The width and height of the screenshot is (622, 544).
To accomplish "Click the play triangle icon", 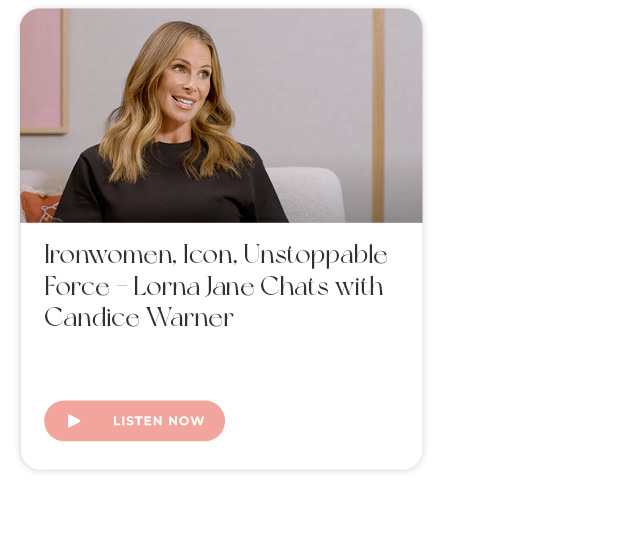I will [x=74, y=421].
